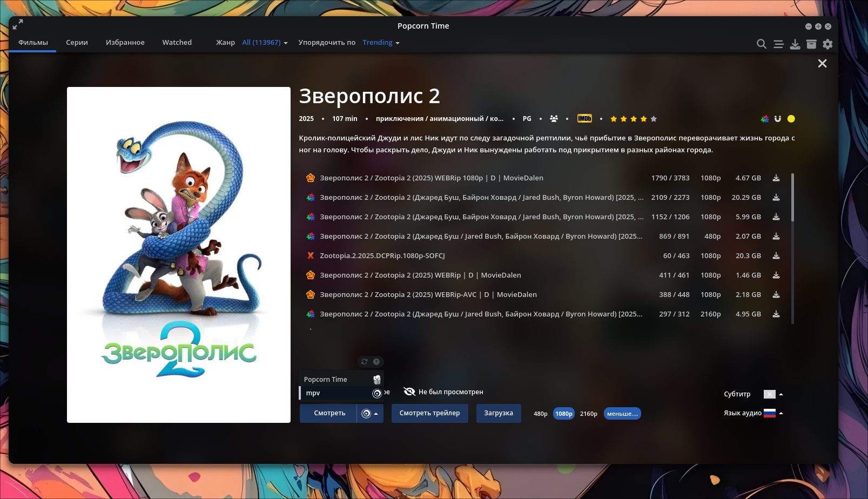Open the Язык аудио flag dropdown
The image size is (868, 499).
click(773, 413)
